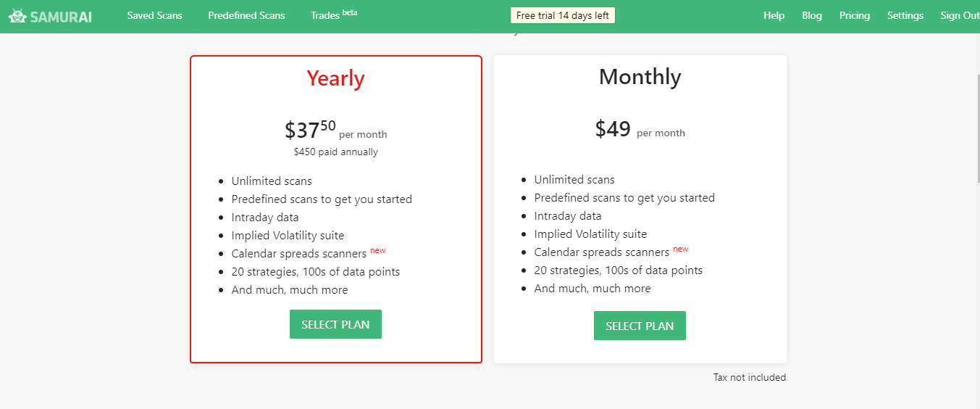This screenshot has height=409, width=980.
Task: Open the Help page
Action: tap(774, 15)
